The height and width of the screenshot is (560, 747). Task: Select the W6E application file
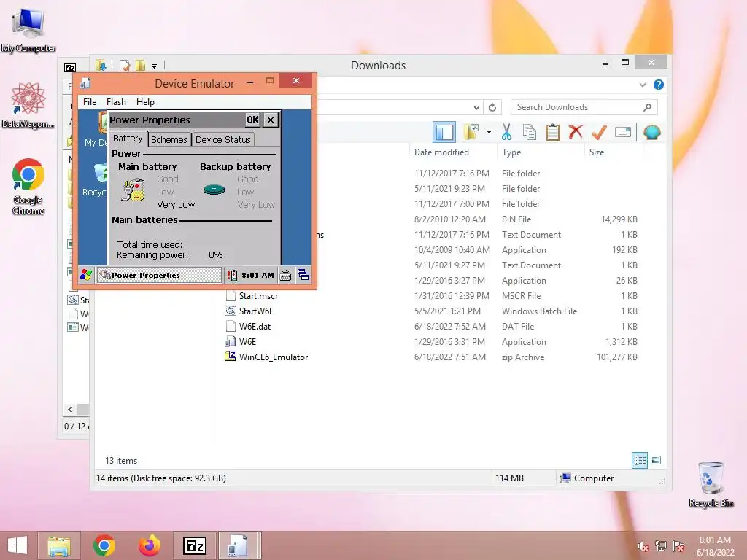[x=247, y=341]
